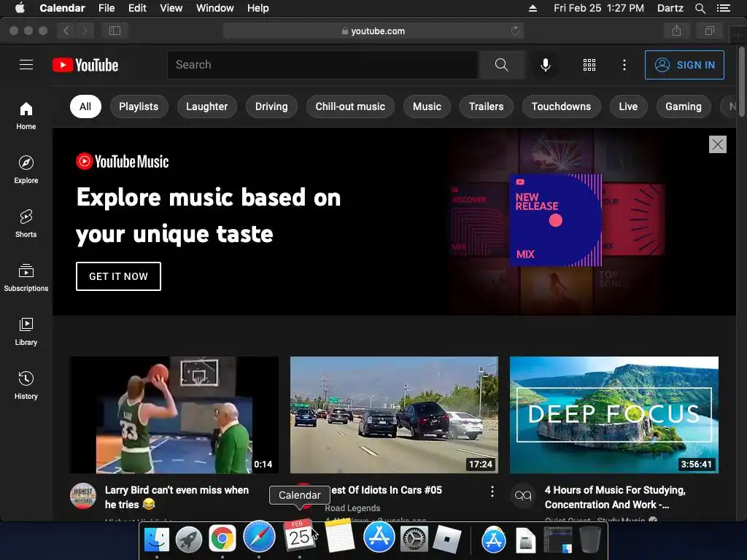The image size is (747, 560).
Task: Click the Quiet Quest channel avatar
Action: click(523, 496)
